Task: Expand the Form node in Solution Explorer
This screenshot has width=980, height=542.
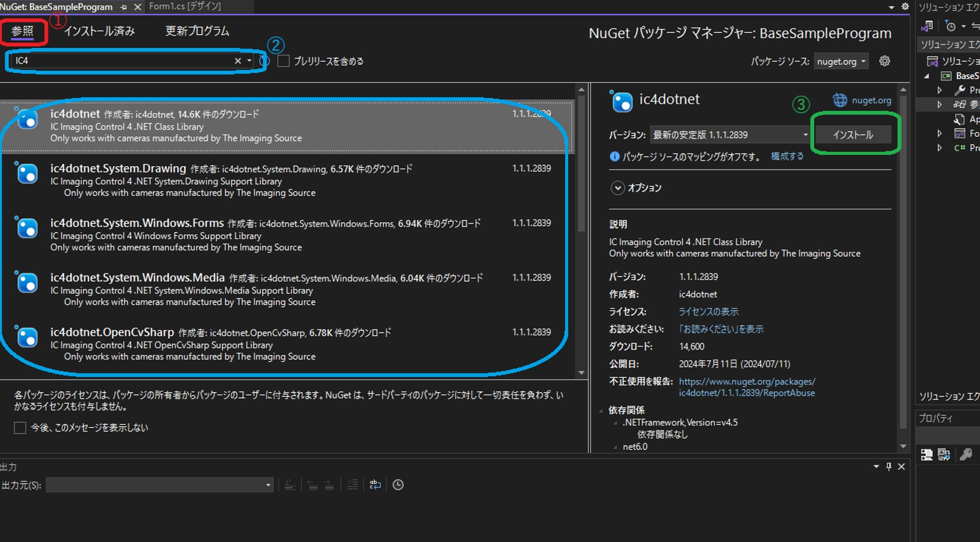Action: coord(940,133)
